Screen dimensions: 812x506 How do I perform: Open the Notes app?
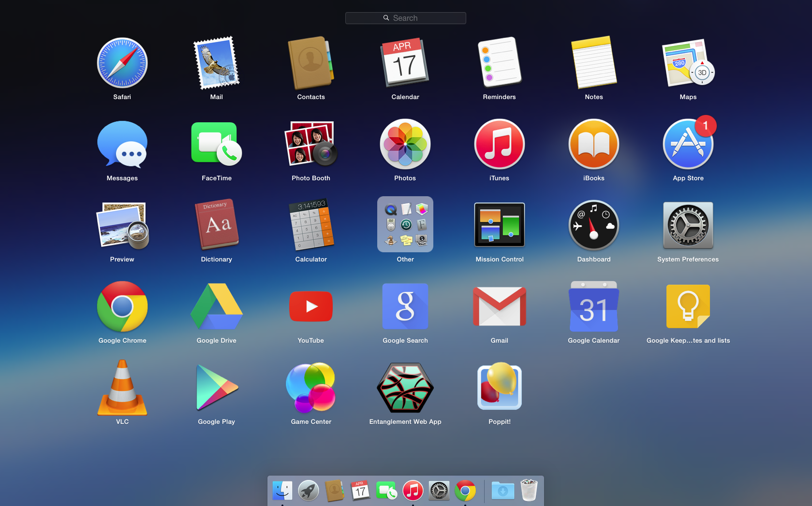coord(594,62)
